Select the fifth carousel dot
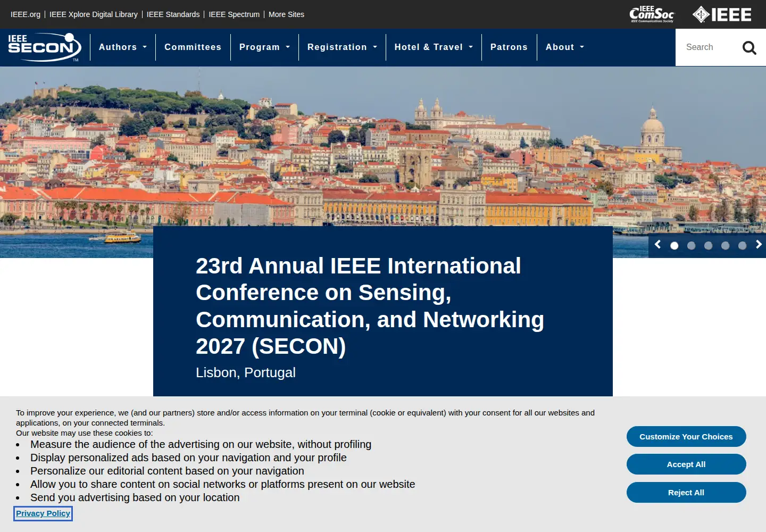The image size is (766, 532). pyautogui.click(x=743, y=246)
